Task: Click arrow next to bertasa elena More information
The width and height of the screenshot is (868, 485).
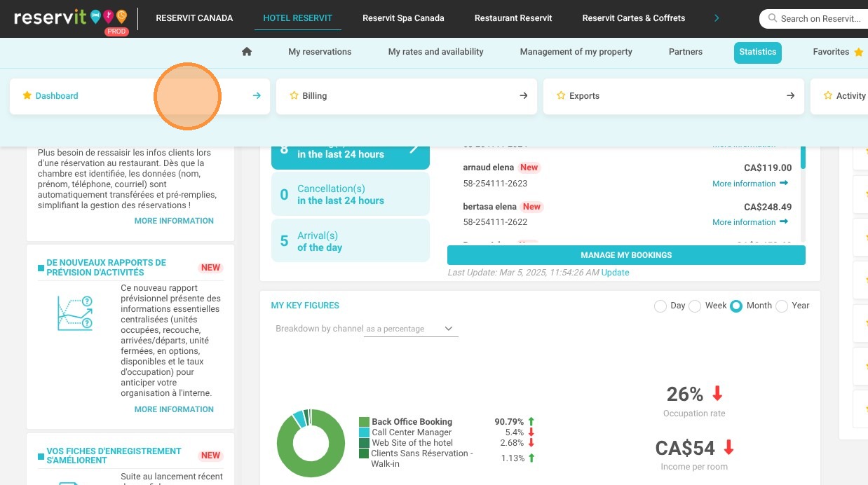Action: [x=784, y=222]
